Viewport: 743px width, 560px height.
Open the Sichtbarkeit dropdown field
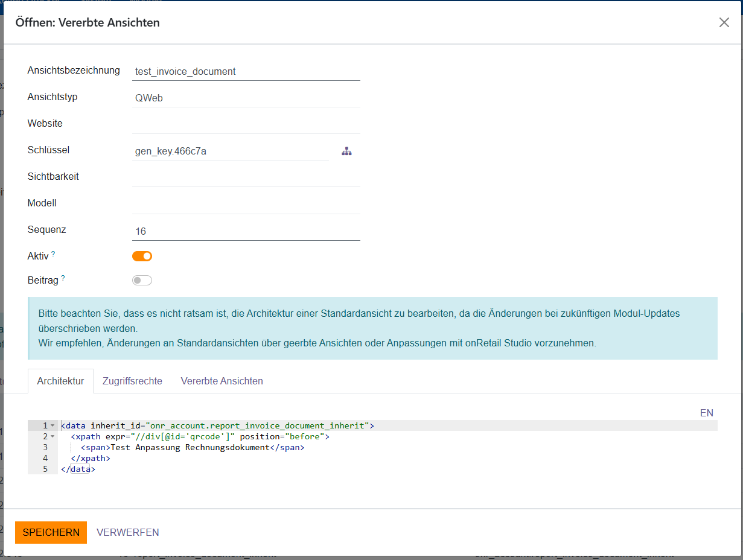point(246,177)
